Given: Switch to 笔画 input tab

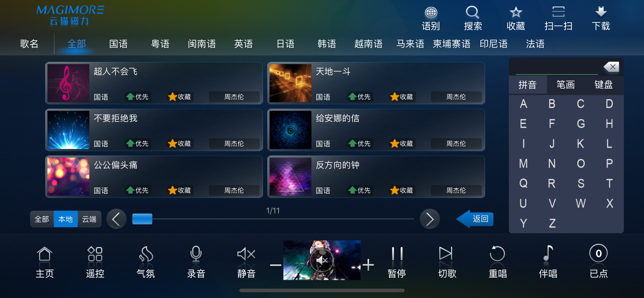Looking at the screenshot, I should click(565, 84).
